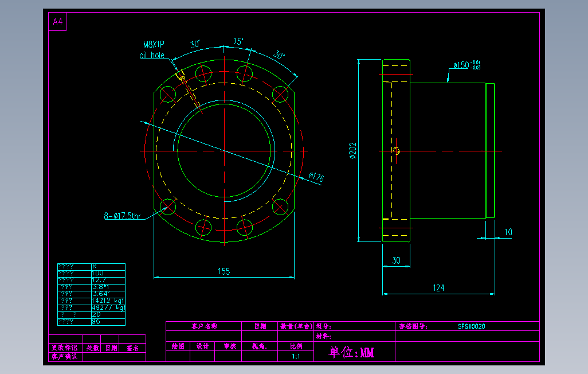
Task: Click the 3.64° table value
Action: pos(108,294)
